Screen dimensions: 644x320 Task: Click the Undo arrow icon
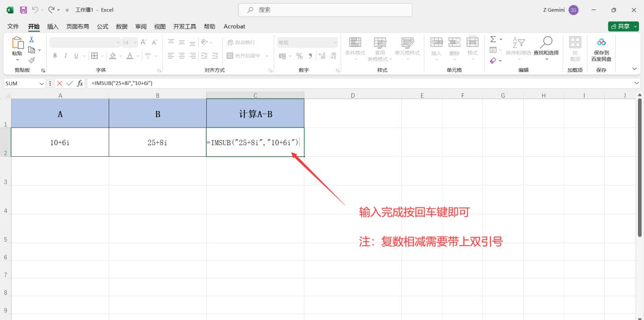35,10
